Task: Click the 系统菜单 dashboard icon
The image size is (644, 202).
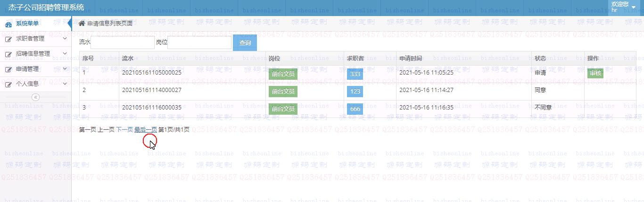Action: point(8,24)
